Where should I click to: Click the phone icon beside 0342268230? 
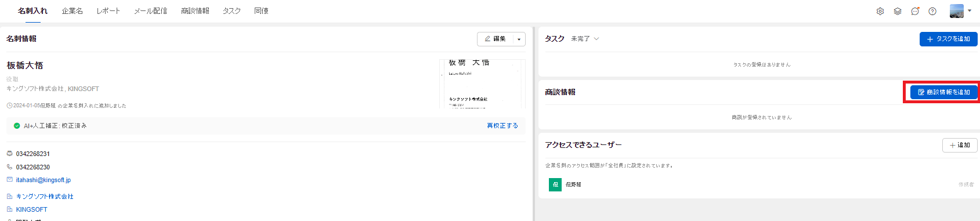point(9,167)
